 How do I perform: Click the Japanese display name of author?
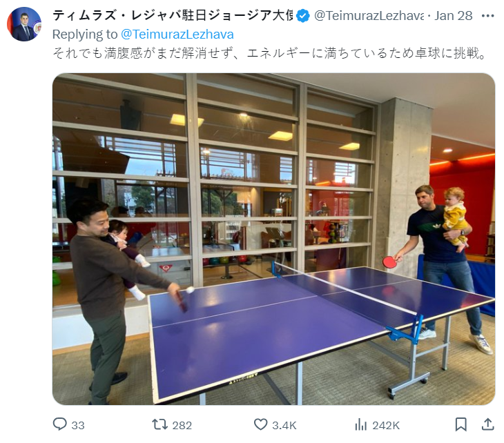[173, 15]
